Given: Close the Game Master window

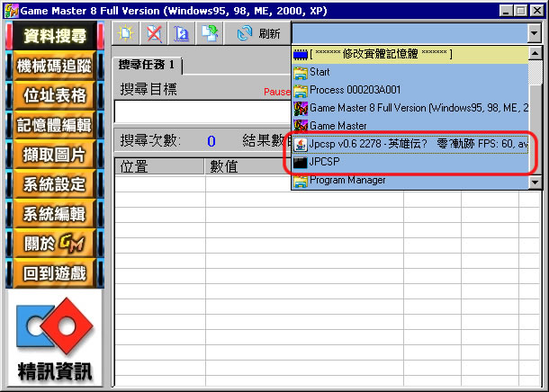Looking at the screenshot, I should tap(536, 11).
